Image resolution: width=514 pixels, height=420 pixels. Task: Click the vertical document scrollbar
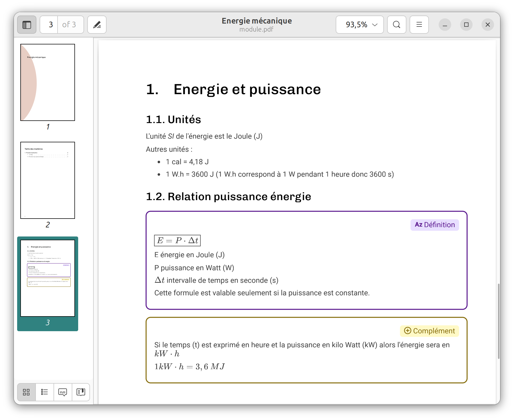498,321
